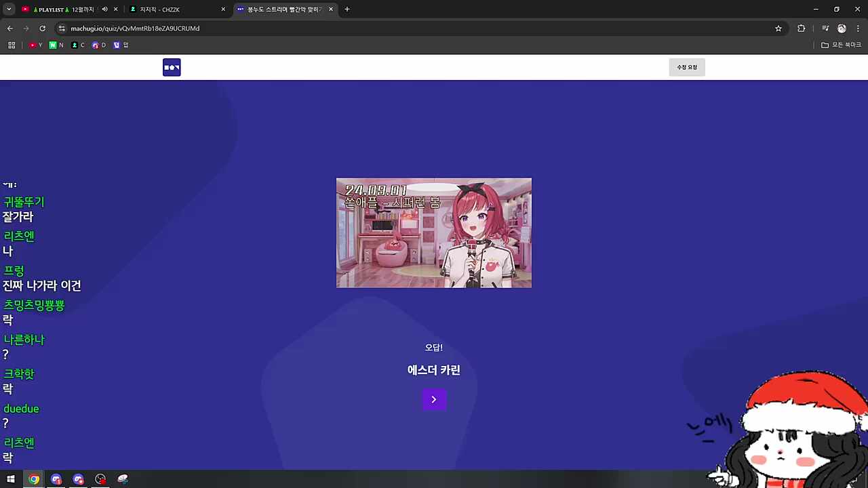The width and height of the screenshot is (868, 488).
Task: Reload the current page
Action: [x=42, y=28]
